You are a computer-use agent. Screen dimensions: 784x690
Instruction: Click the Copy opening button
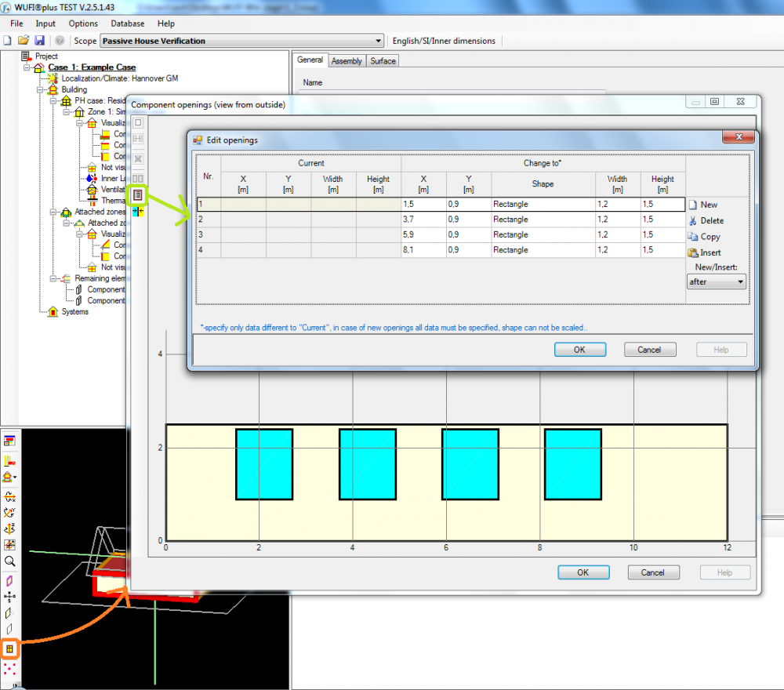tap(704, 237)
